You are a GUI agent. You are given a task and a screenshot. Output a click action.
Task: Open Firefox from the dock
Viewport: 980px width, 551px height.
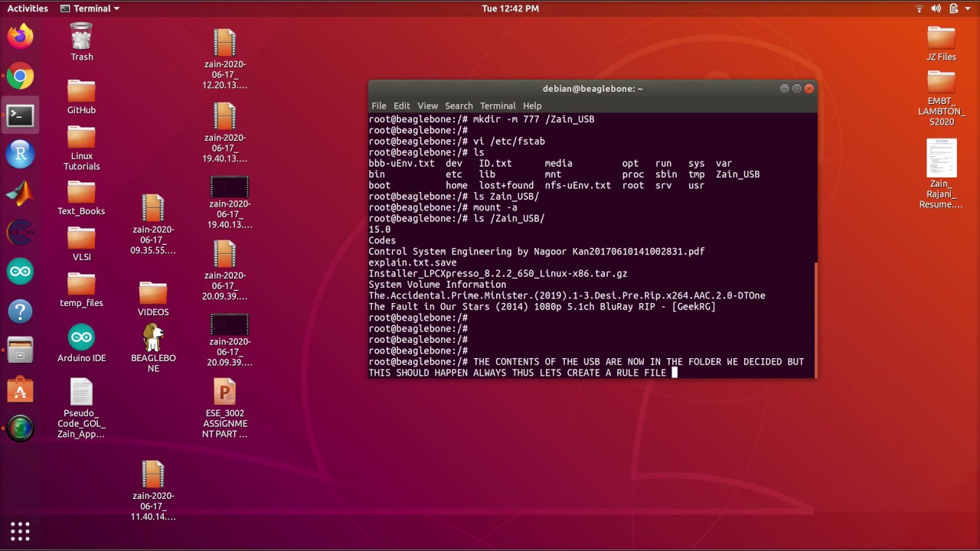point(21,36)
